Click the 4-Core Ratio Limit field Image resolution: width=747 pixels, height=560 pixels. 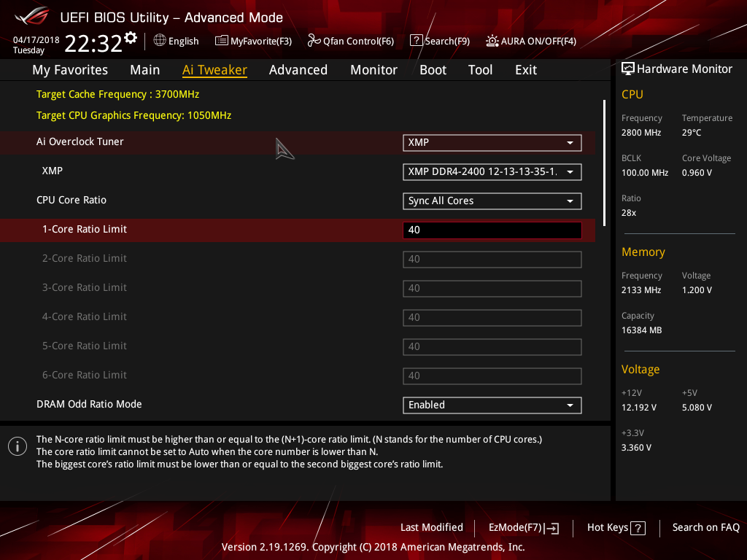[492, 318]
